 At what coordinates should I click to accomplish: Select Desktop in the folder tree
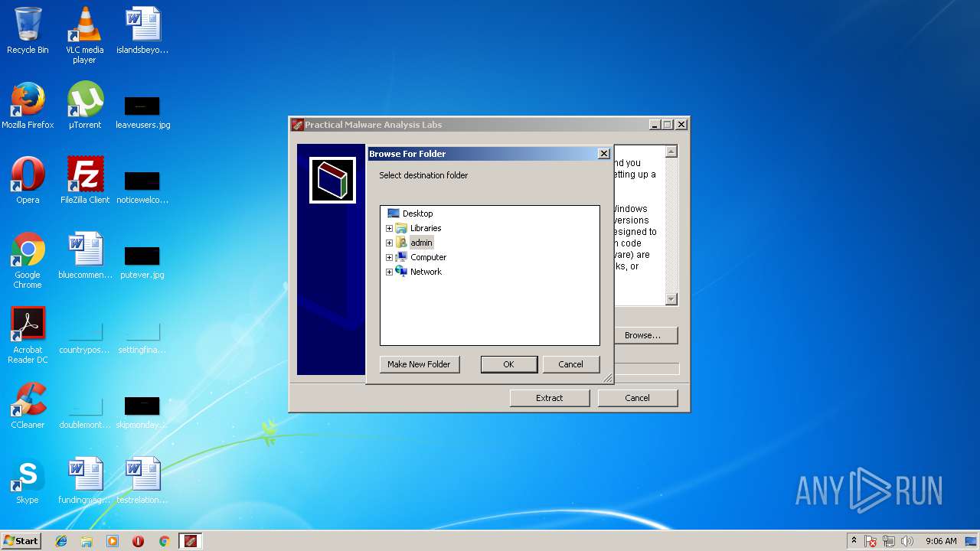click(417, 214)
